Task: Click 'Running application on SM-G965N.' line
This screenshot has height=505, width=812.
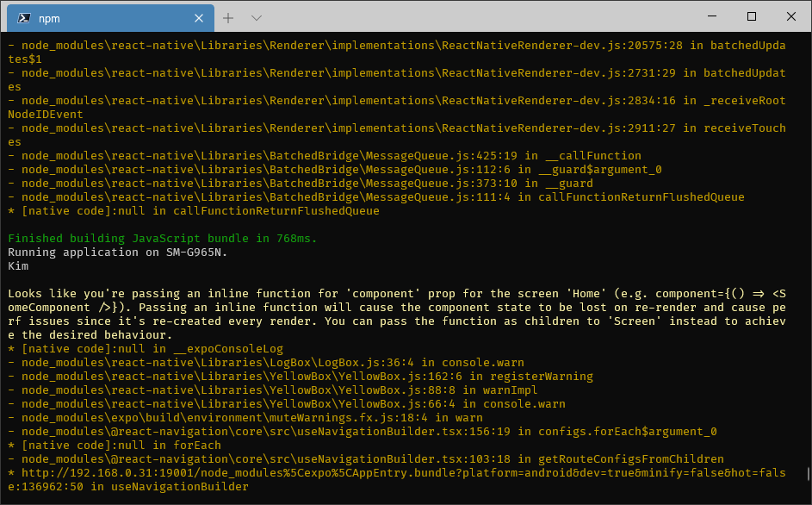Action: click(118, 252)
